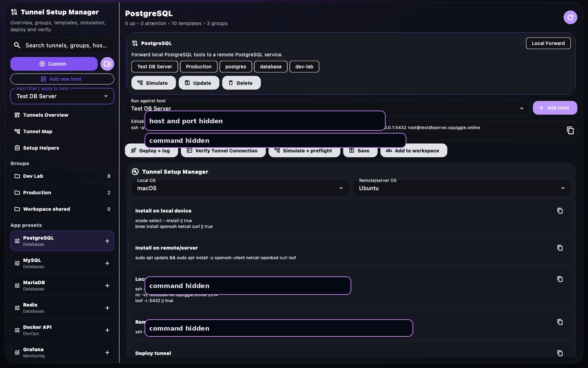
Task: Add the Grafana preset with plus icon
Action: click(107, 352)
